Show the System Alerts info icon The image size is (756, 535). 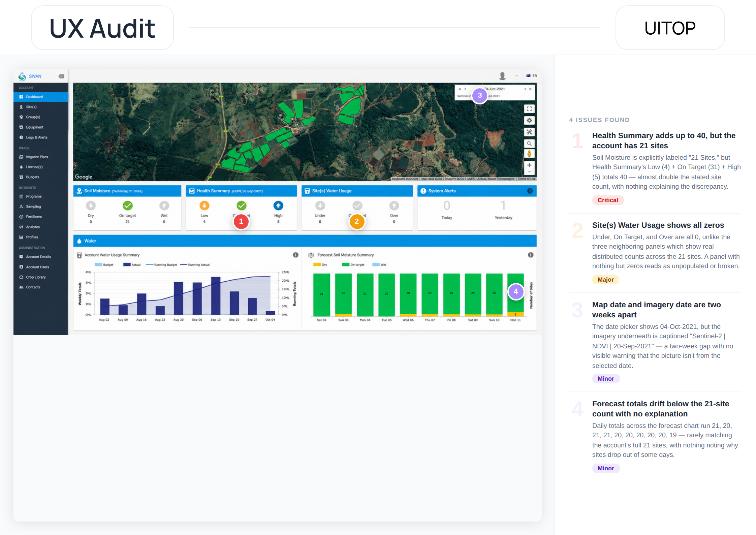(x=530, y=191)
